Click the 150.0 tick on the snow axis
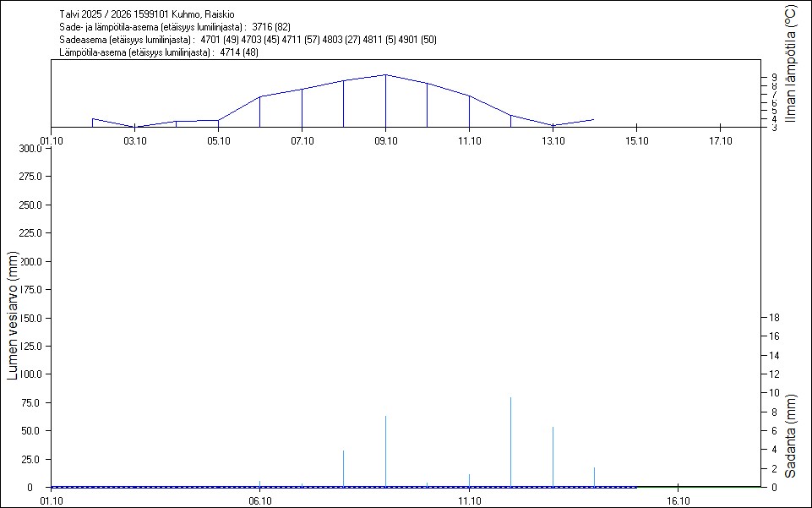812x508 pixels. point(30,318)
